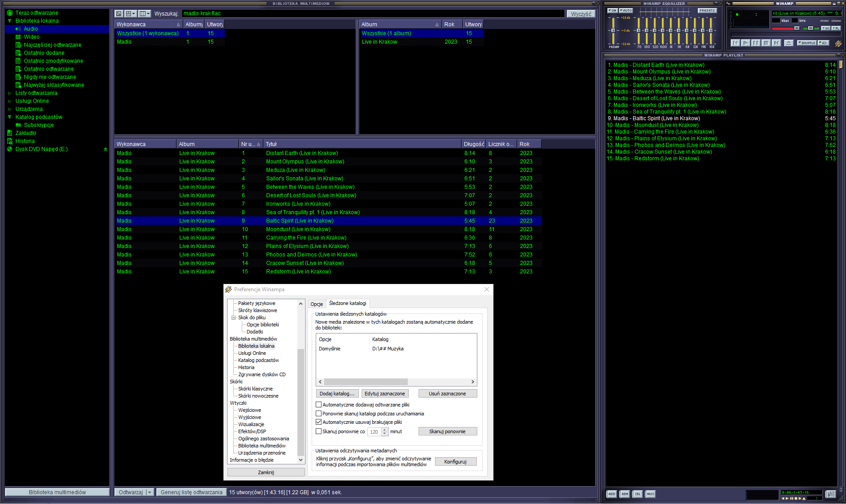
Task: Open Subskrypcje under podcast catalog
Action: coord(39,125)
